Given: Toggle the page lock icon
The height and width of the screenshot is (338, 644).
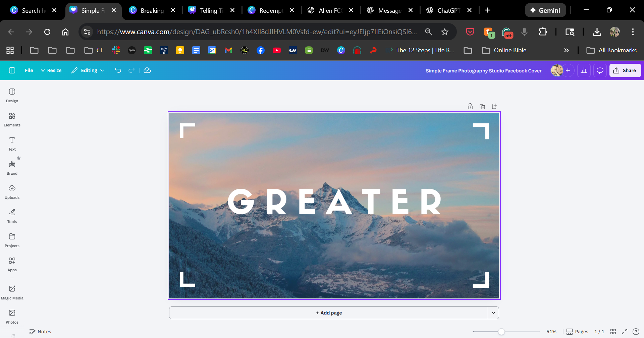Looking at the screenshot, I should coord(470,107).
